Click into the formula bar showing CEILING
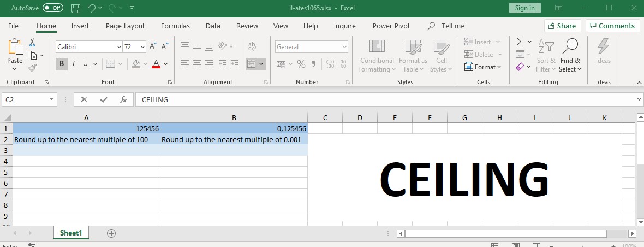This screenshot has height=247, width=644. pos(386,99)
